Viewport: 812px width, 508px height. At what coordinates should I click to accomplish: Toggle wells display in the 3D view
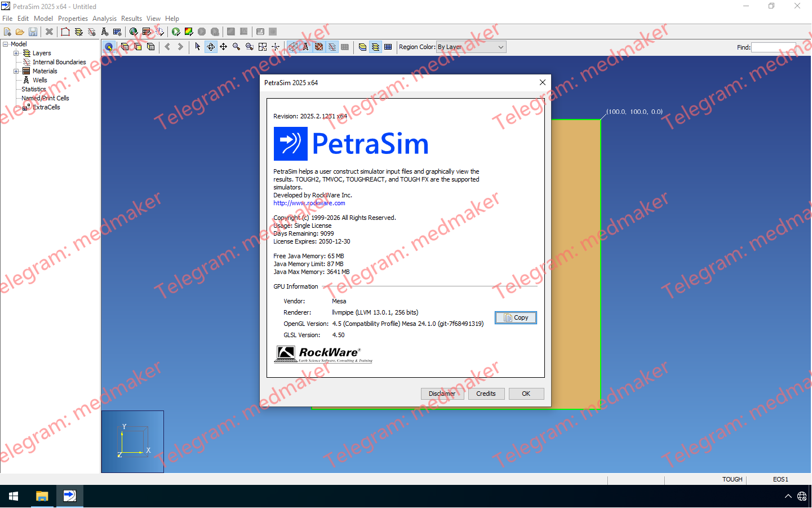[x=305, y=47]
